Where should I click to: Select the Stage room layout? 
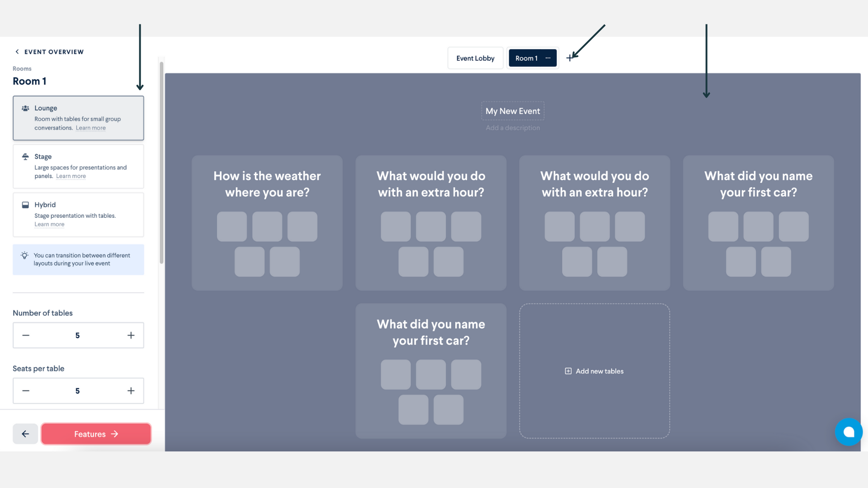point(78,166)
